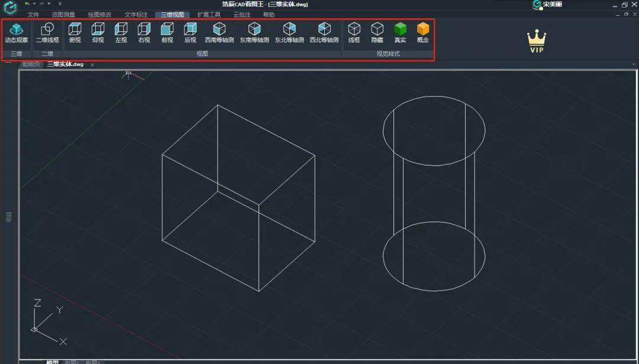Open the 云批注 tab
639x364 pixels.
(x=242, y=15)
